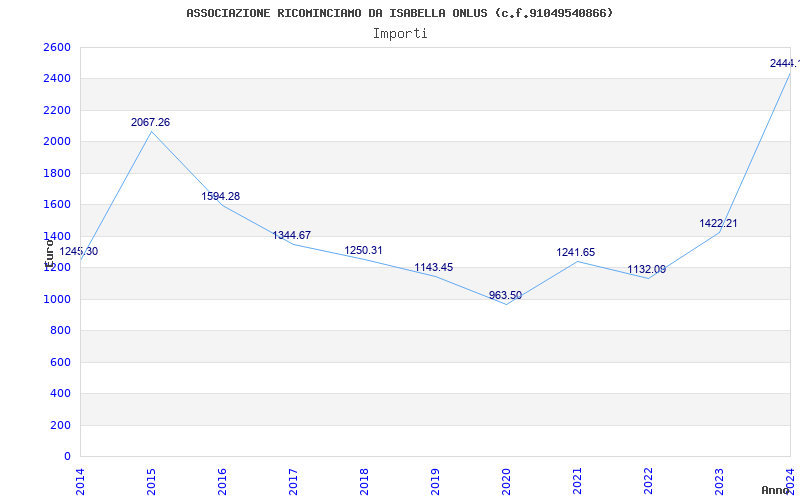Click y-axis value 600
This screenshot has height=500, width=800.
tap(60, 362)
